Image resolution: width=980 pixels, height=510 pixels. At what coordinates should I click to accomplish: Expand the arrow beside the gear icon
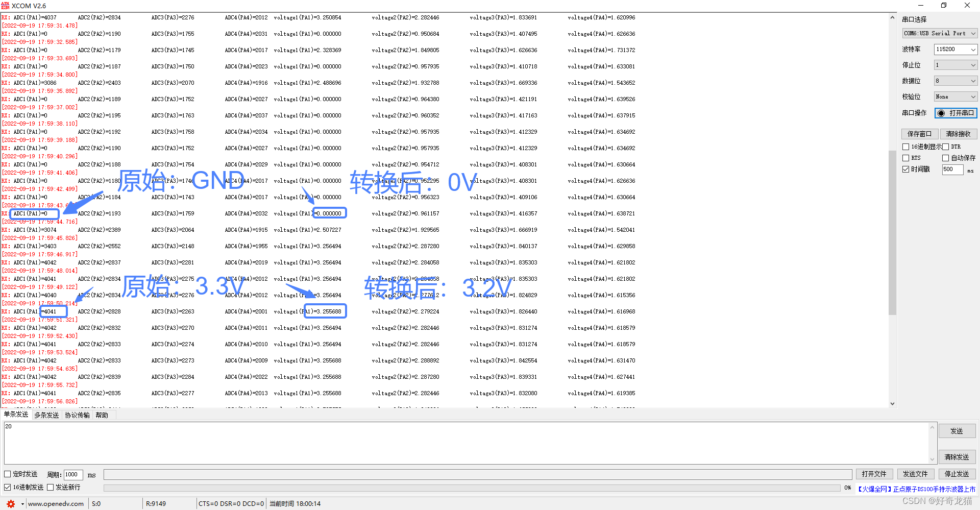(x=22, y=504)
